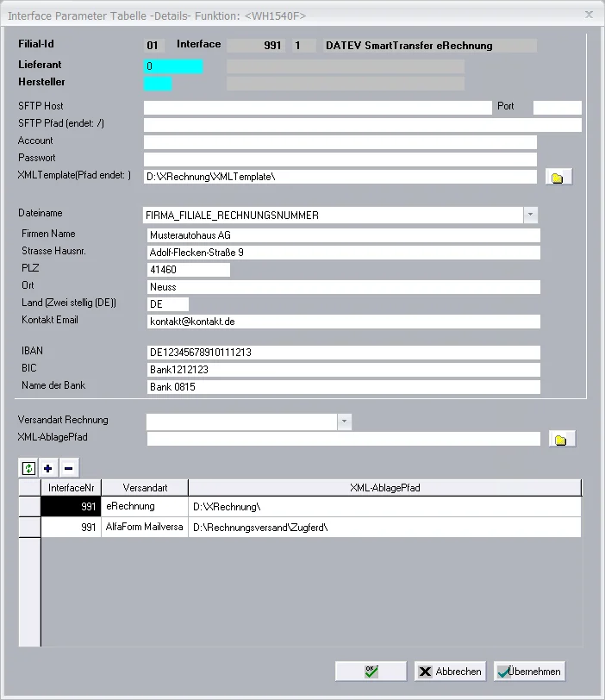Click the BIC input field
Viewport: 605px width, 700px height.
point(344,370)
